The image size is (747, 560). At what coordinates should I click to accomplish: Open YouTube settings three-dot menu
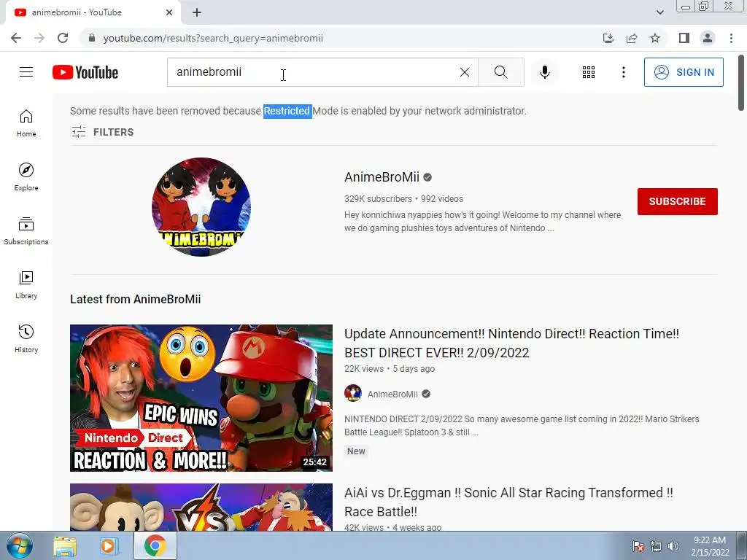click(624, 72)
